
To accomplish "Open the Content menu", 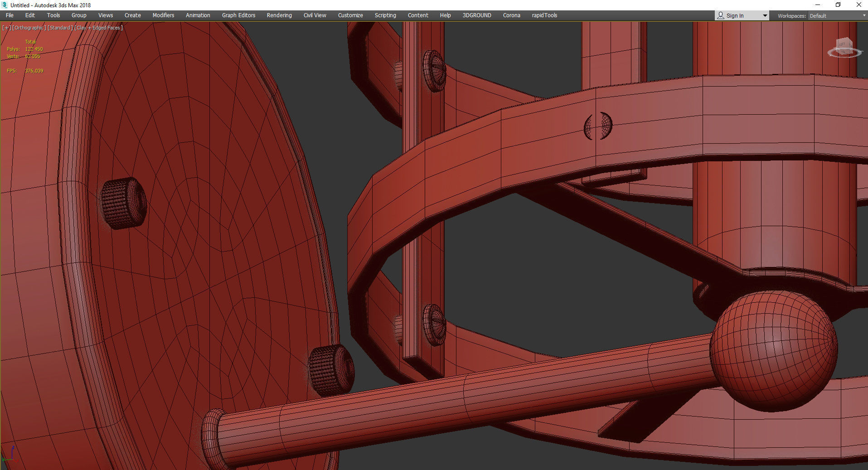I will 418,15.
